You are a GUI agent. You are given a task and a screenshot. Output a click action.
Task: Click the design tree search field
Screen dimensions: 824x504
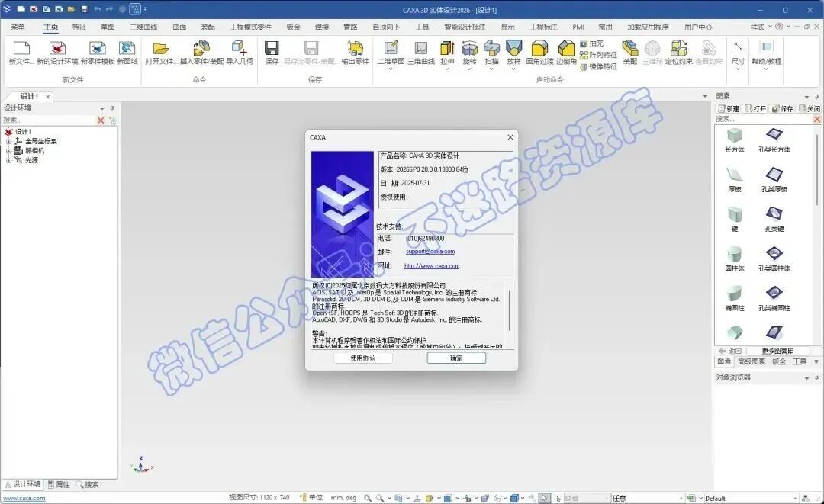click(x=48, y=120)
